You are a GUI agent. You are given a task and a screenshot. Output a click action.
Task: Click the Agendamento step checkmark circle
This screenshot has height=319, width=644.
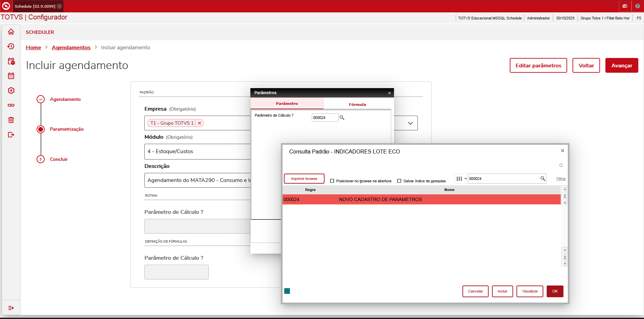click(x=41, y=99)
